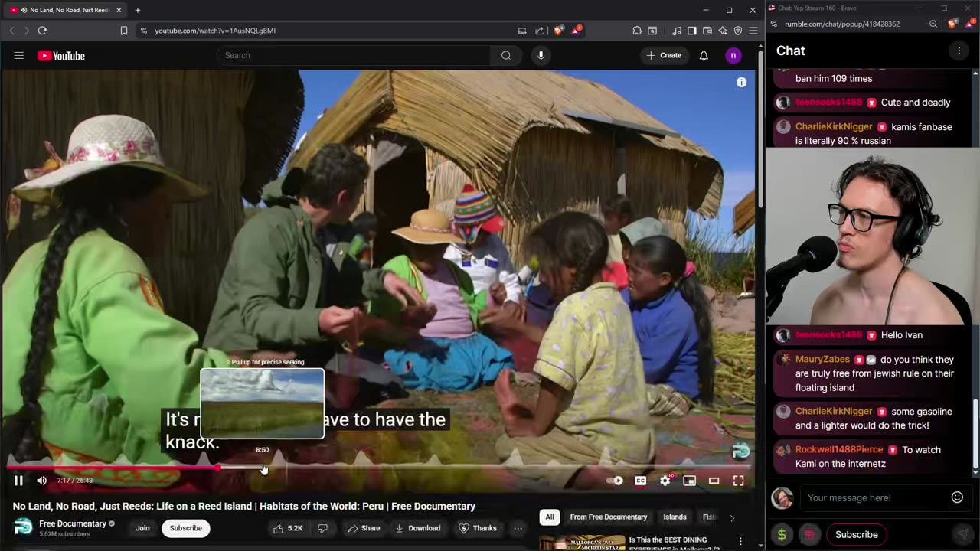
Task: Pause the video playback
Action: [18, 481]
